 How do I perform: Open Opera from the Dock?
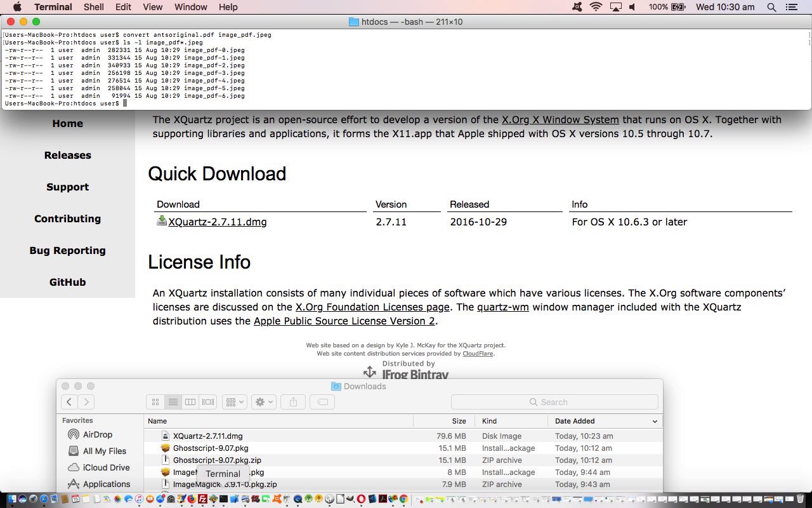[361, 499]
